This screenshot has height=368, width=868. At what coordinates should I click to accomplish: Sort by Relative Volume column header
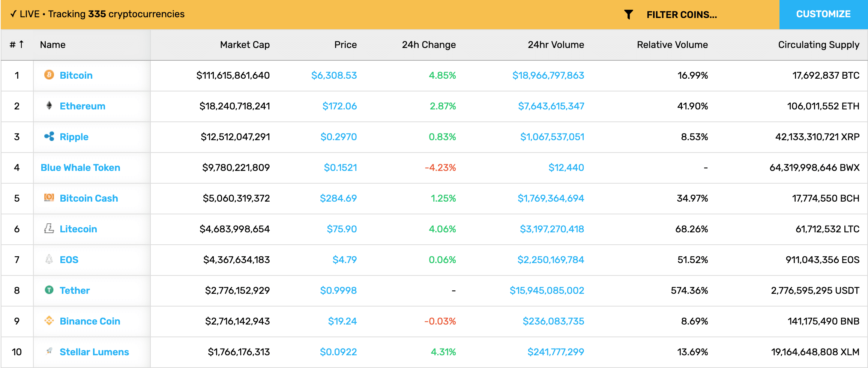(672, 45)
